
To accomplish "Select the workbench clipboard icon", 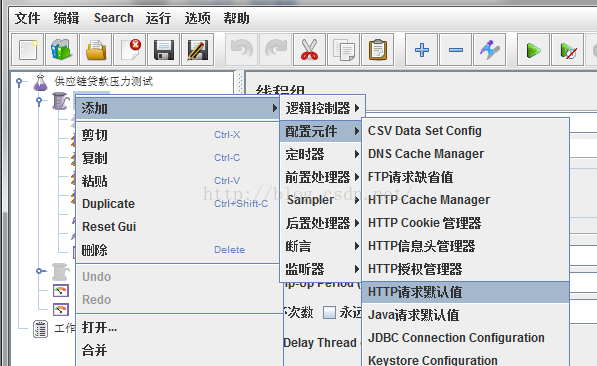I will [40, 329].
